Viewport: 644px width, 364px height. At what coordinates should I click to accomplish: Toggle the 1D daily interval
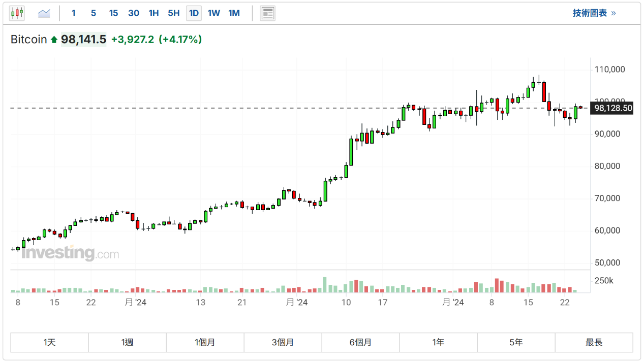[x=194, y=13]
